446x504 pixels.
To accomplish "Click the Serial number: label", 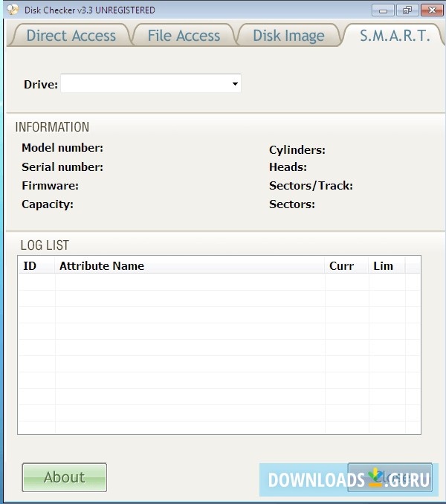I will tap(62, 167).
